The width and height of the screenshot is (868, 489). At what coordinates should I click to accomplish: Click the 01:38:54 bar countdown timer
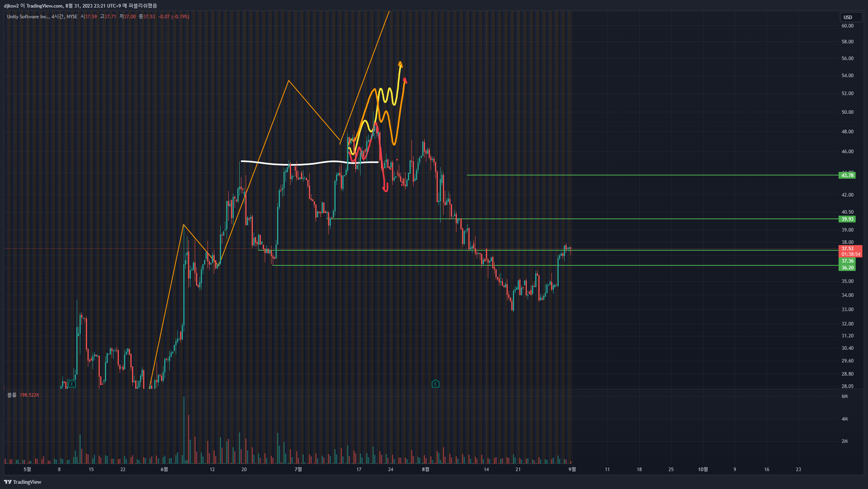[851, 254]
